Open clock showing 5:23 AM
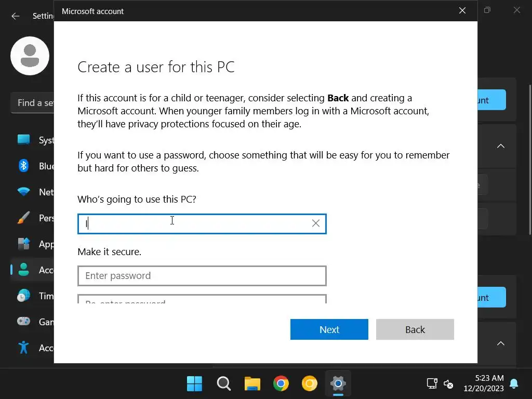532x399 pixels. pos(484,383)
